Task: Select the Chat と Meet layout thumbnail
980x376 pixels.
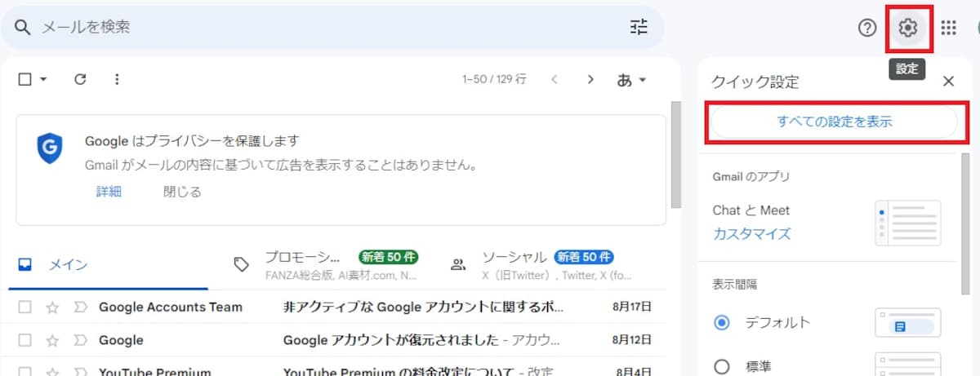Action: 907,223
